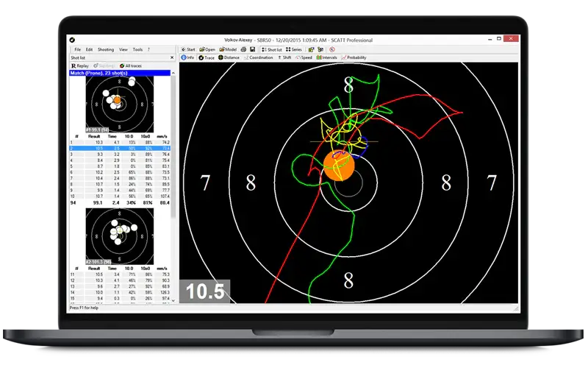Screen dimensions: 588x365
Task: Click the first series target thumbnail
Action: [120, 104]
